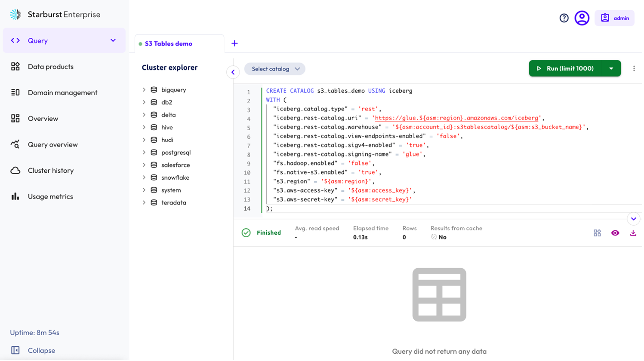Select the hive database icon
The width and height of the screenshot is (644, 361).
154,128
